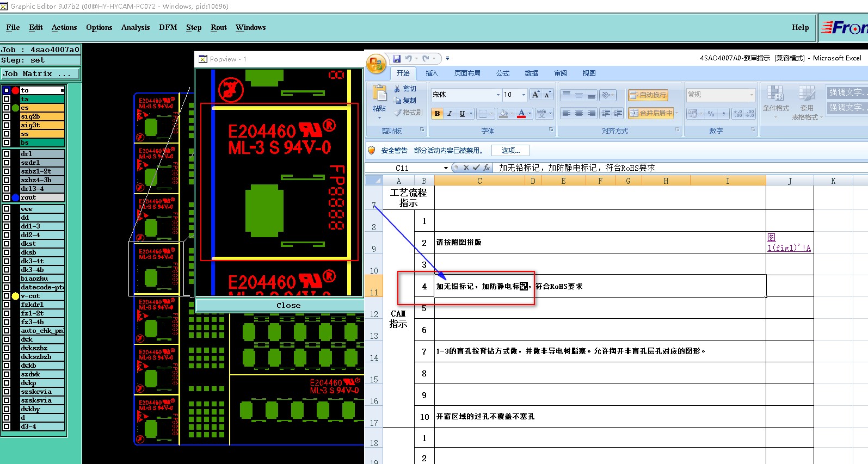Click the Insert Function fx icon
Viewport: 868px width, 464px height.
[487, 168]
